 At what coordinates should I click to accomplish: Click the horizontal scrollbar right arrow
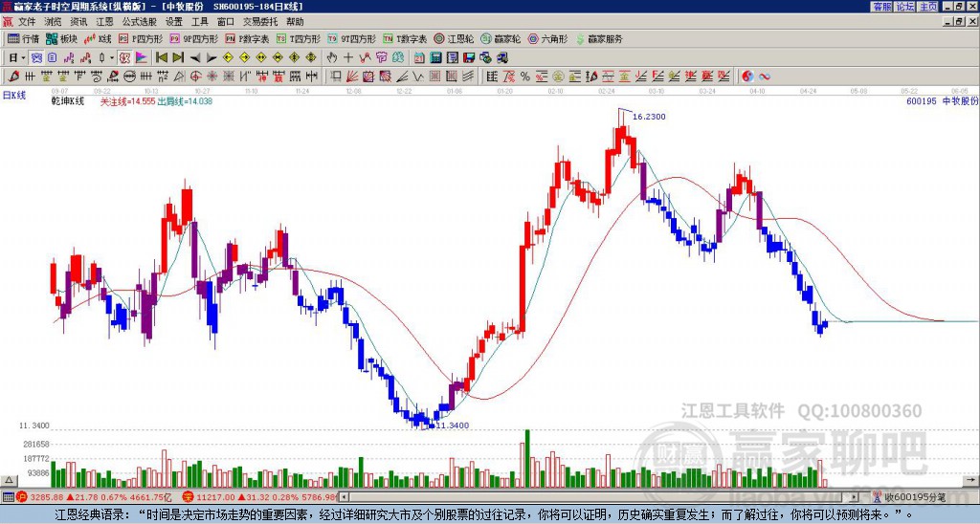[x=855, y=497]
